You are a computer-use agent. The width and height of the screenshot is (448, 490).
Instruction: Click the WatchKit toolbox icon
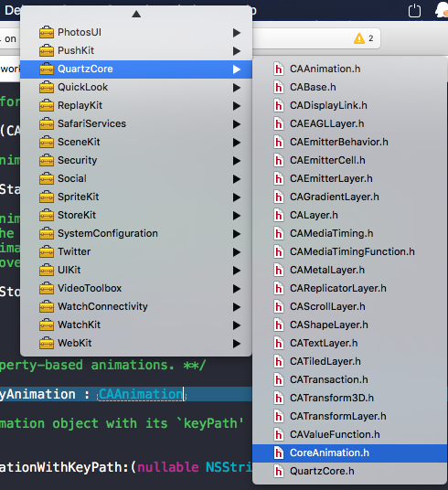47,325
